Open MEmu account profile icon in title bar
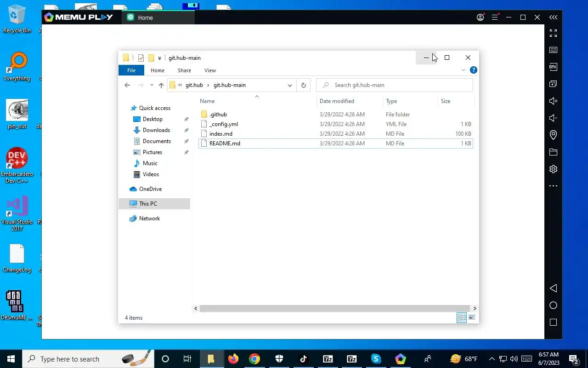Viewport: 588px width, 368px height. coord(481,17)
